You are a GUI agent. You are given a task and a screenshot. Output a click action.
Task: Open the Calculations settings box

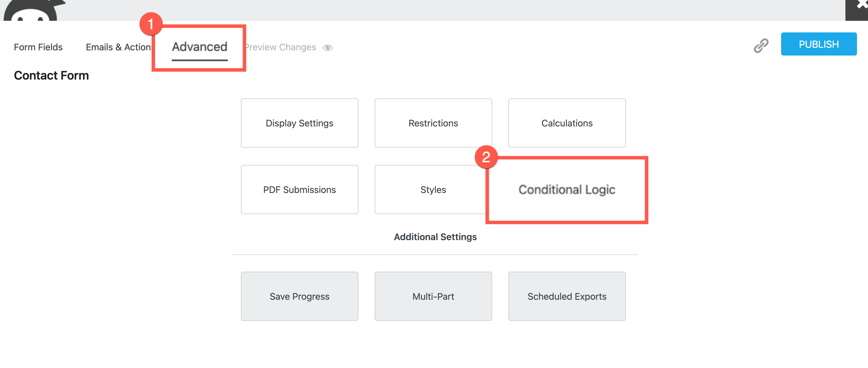coord(567,123)
